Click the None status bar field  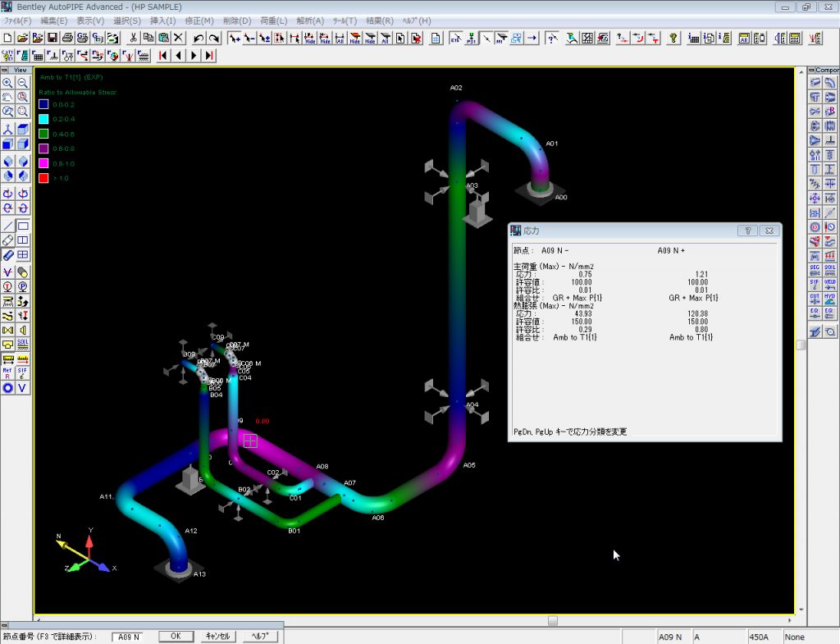pos(810,637)
